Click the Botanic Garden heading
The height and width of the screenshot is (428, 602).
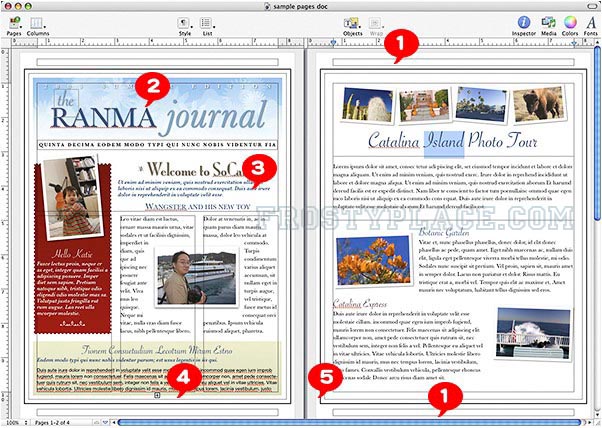tap(444, 232)
